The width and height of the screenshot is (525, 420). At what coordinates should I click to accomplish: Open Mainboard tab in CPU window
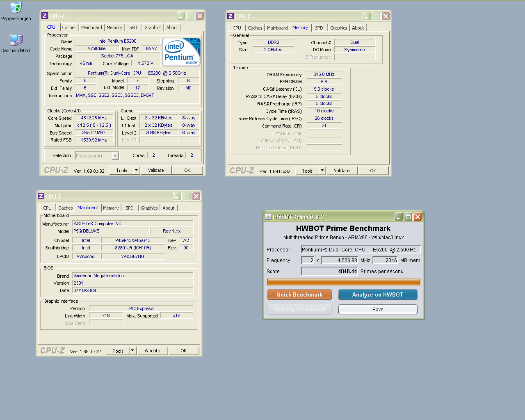click(x=91, y=27)
